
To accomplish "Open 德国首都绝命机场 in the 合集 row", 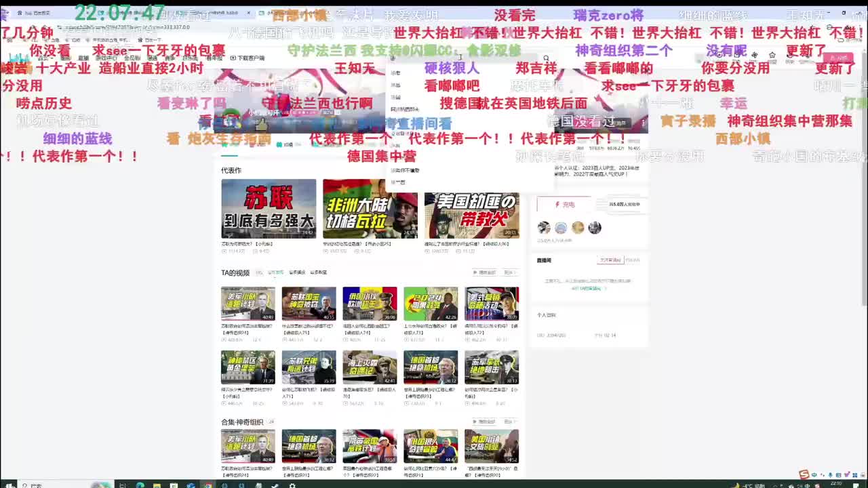I will pos(309,446).
